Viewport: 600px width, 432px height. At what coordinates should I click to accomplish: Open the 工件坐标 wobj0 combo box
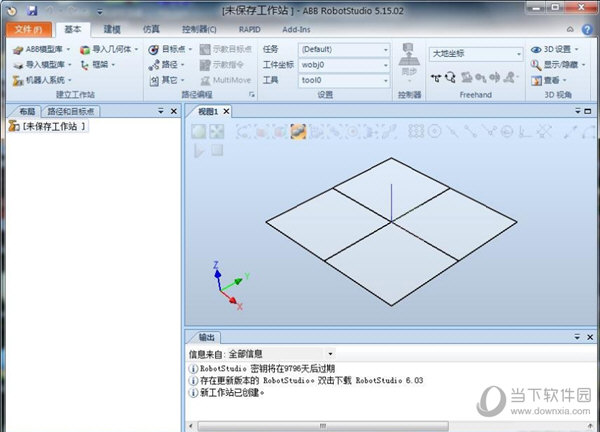tap(344, 65)
